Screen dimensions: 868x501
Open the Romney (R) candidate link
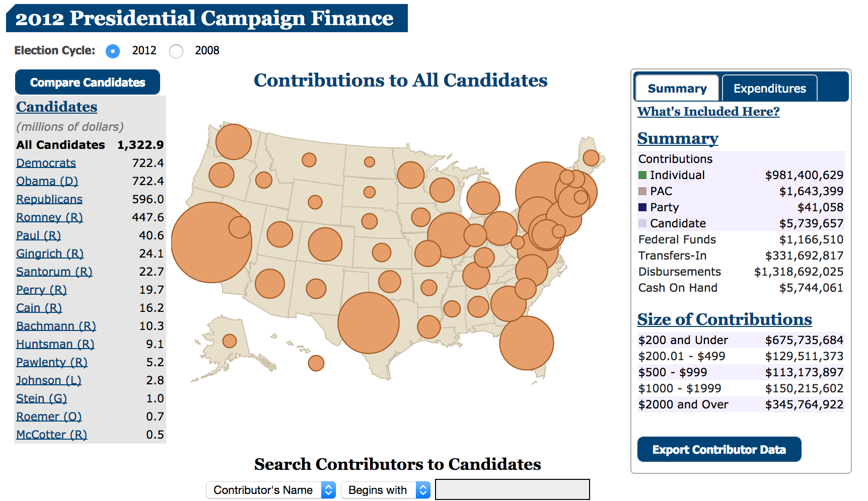click(49, 217)
